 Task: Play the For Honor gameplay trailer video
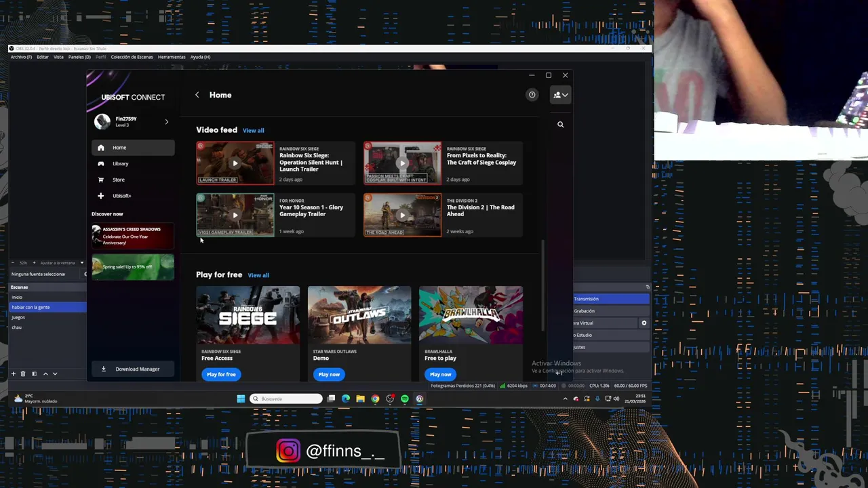click(235, 215)
